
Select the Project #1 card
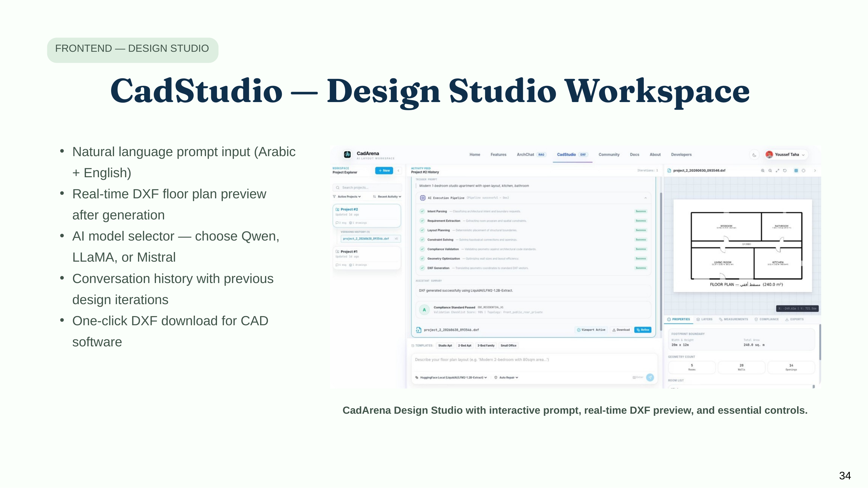coord(367,258)
